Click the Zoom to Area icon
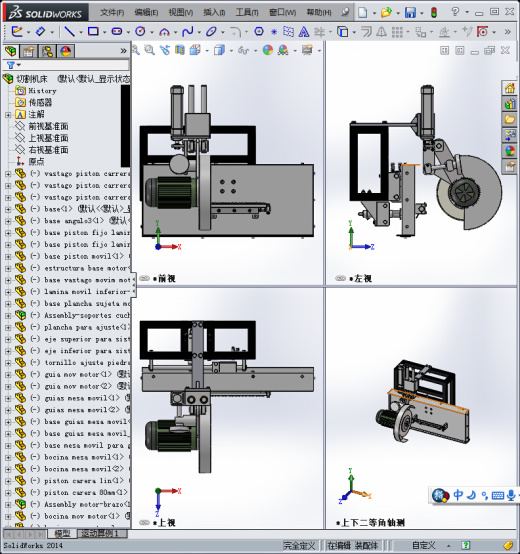Screen dimensions: 520x554 150,50
